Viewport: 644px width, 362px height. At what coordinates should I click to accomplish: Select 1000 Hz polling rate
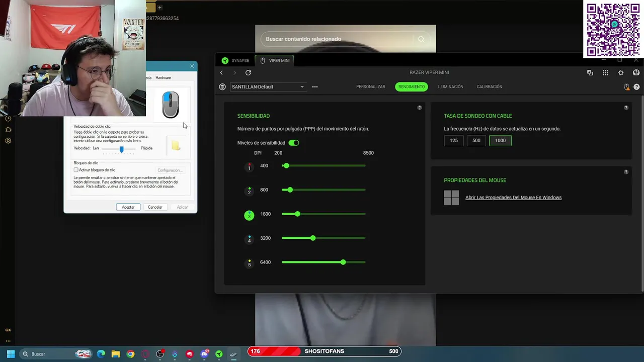point(500,141)
